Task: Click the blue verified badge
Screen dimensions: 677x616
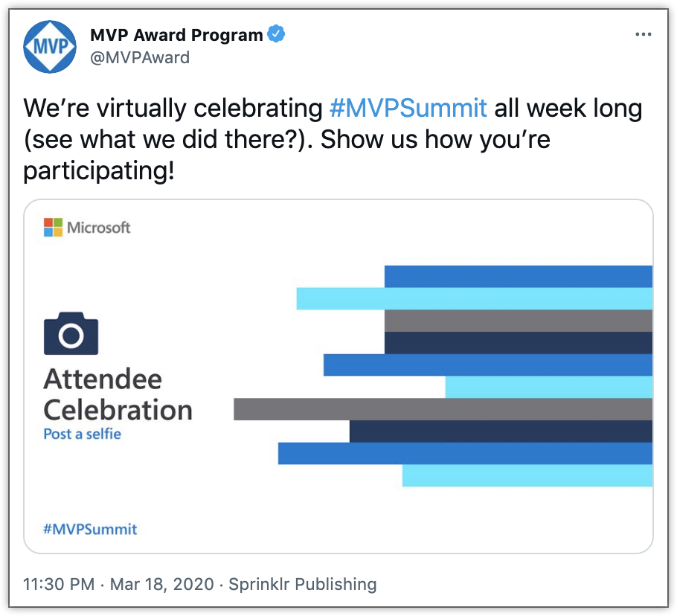Action: click(277, 34)
